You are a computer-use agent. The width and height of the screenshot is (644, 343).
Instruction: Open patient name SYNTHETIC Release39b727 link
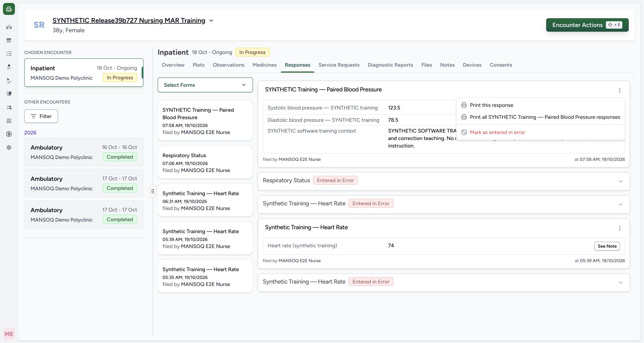129,20
